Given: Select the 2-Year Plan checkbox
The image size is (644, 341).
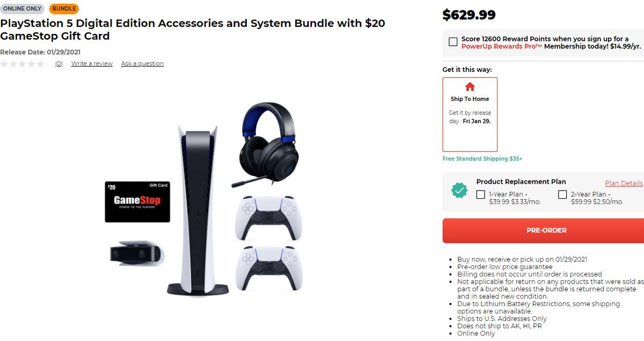Looking at the screenshot, I should pyautogui.click(x=562, y=194).
